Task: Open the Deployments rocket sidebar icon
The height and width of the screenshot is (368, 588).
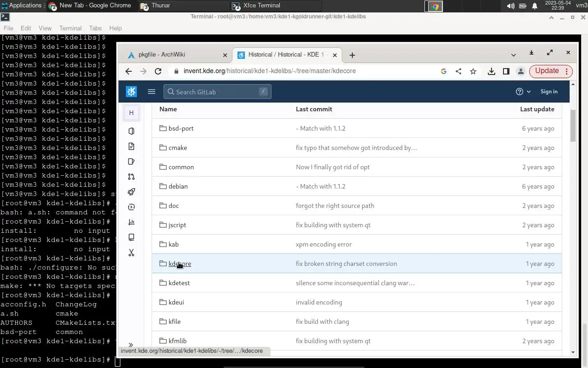Action: [131, 192]
